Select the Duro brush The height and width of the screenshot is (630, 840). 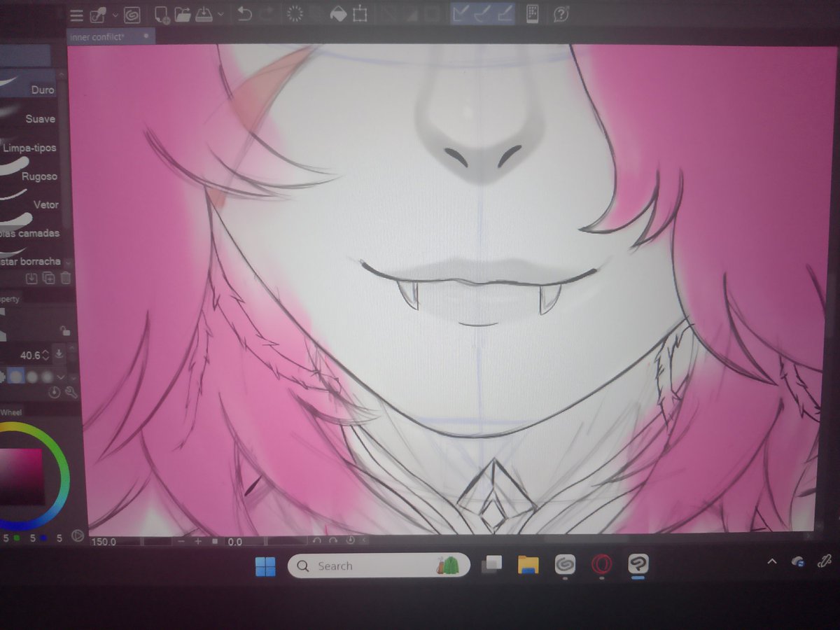click(x=28, y=85)
